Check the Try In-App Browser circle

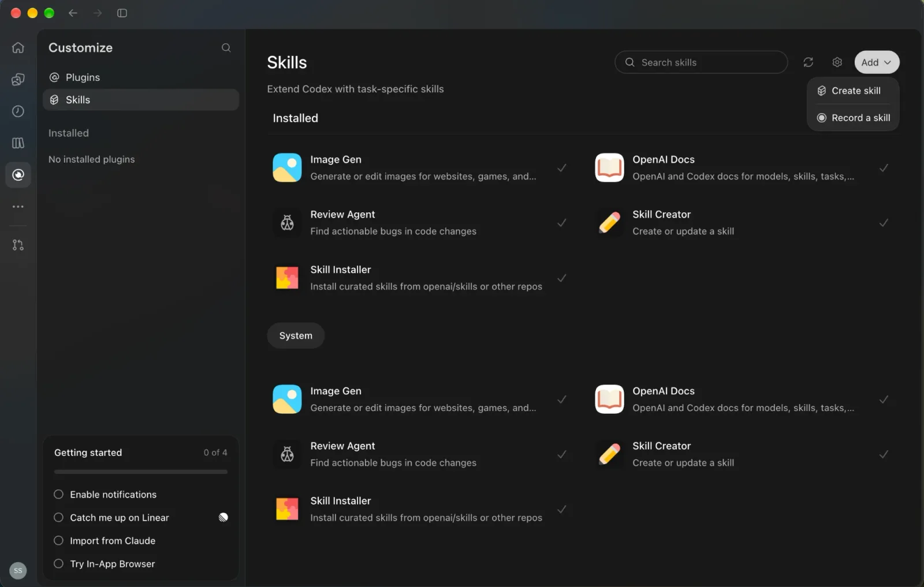pos(58,563)
